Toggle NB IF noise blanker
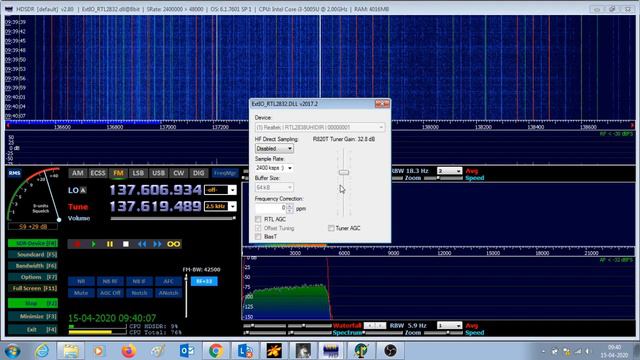The image size is (640, 360). coord(139,281)
